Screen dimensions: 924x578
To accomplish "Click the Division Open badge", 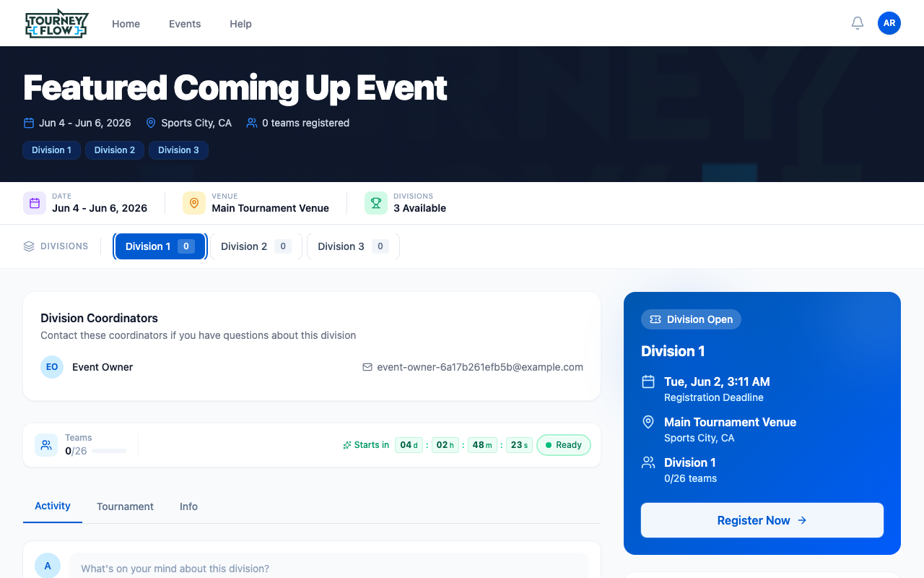I will coord(691,319).
